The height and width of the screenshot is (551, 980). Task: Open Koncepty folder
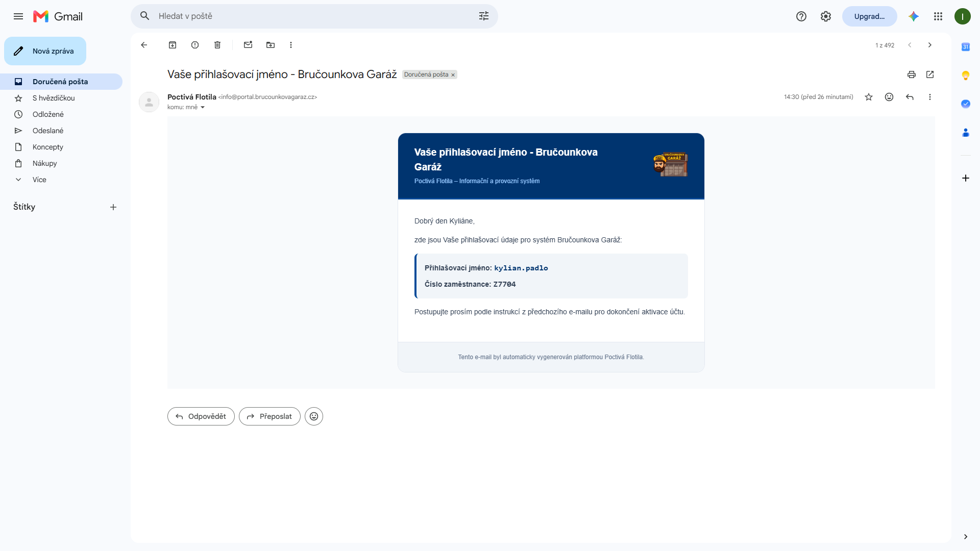[61, 147]
